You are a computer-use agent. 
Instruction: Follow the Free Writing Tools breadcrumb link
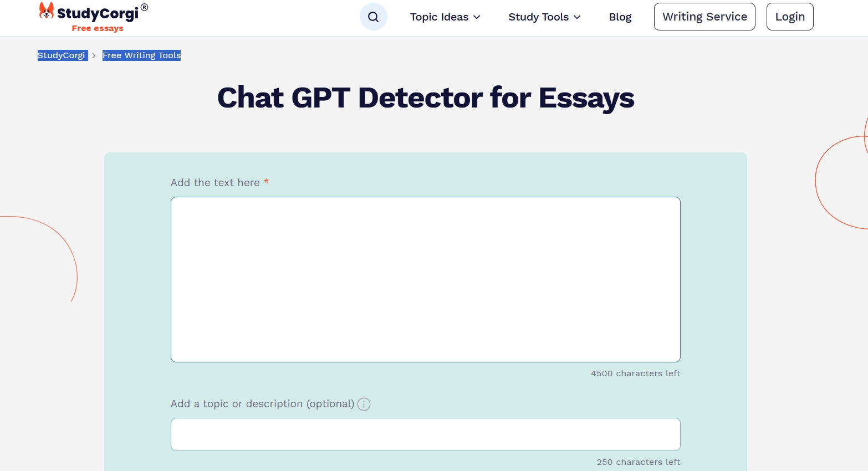coord(142,55)
